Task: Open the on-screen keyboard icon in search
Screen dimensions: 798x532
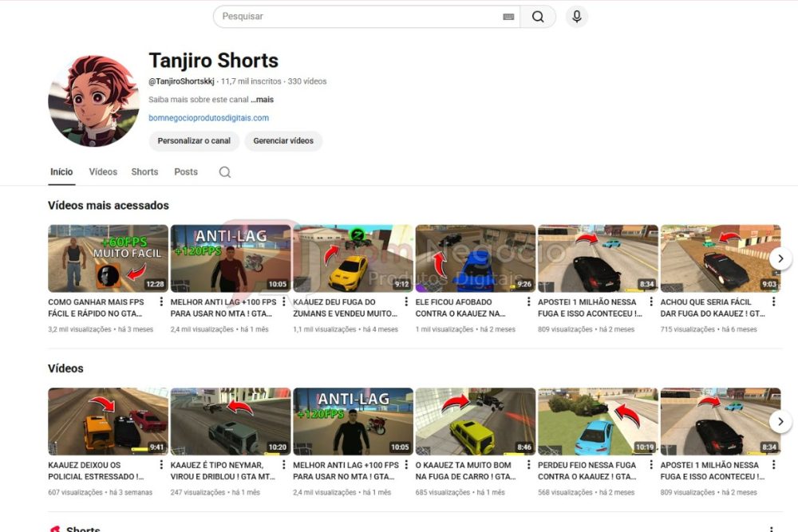Action: point(508,17)
